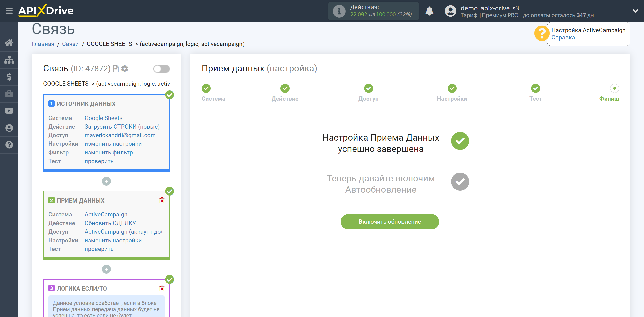Image resolution: width=644 pixels, height=317 pixels.
Task: Go to the Главная breadcrumb
Action: point(43,44)
